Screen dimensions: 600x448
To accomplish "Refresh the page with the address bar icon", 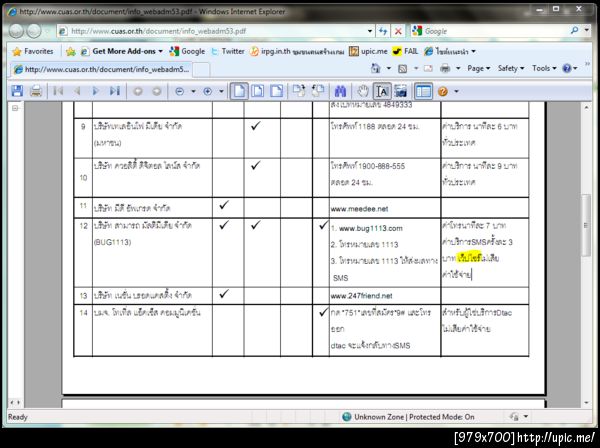I will 383,31.
